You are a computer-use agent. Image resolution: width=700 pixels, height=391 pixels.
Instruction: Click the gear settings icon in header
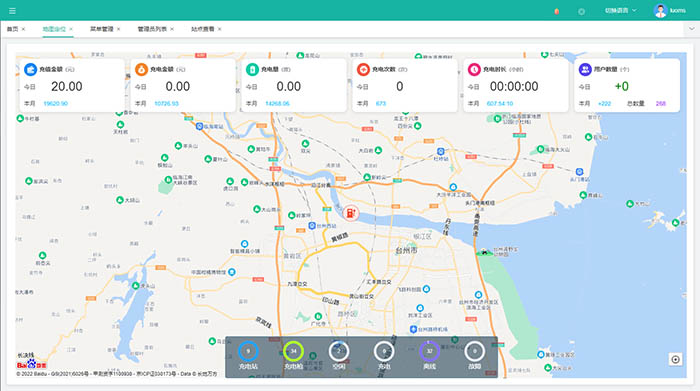581,11
